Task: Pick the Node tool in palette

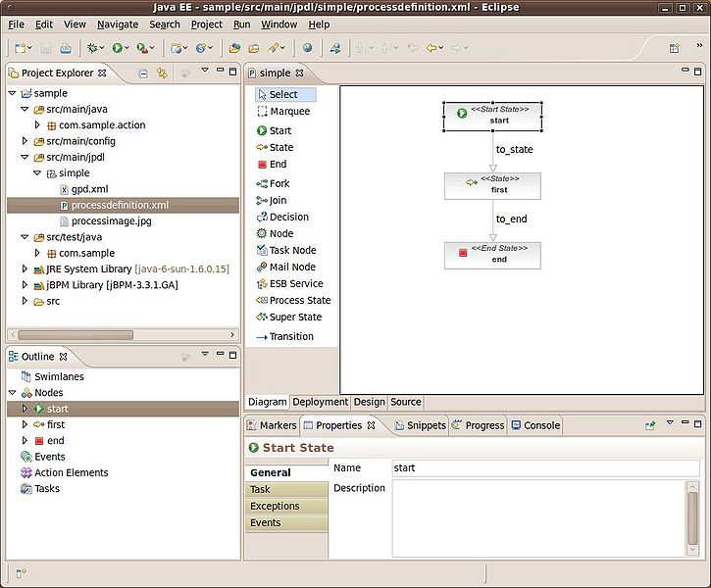Action: tap(275, 234)
